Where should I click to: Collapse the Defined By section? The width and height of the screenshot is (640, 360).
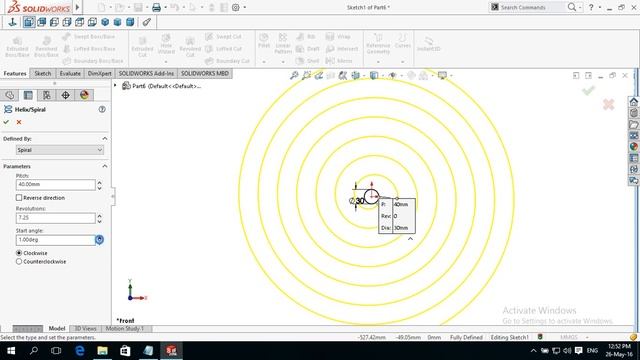(104, 139)
